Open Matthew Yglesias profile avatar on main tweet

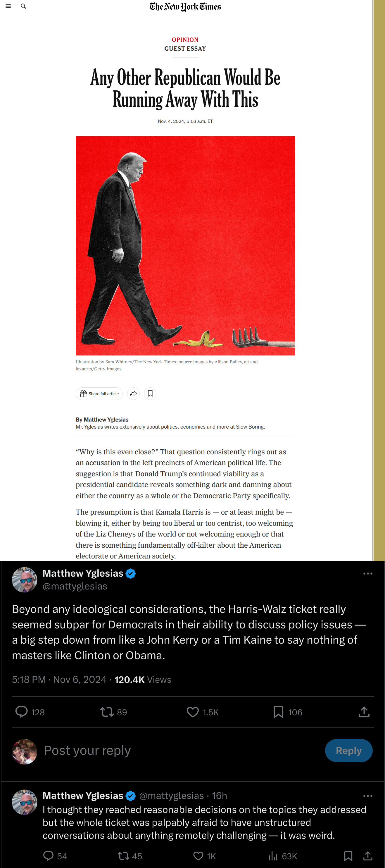tap(25, 580)
